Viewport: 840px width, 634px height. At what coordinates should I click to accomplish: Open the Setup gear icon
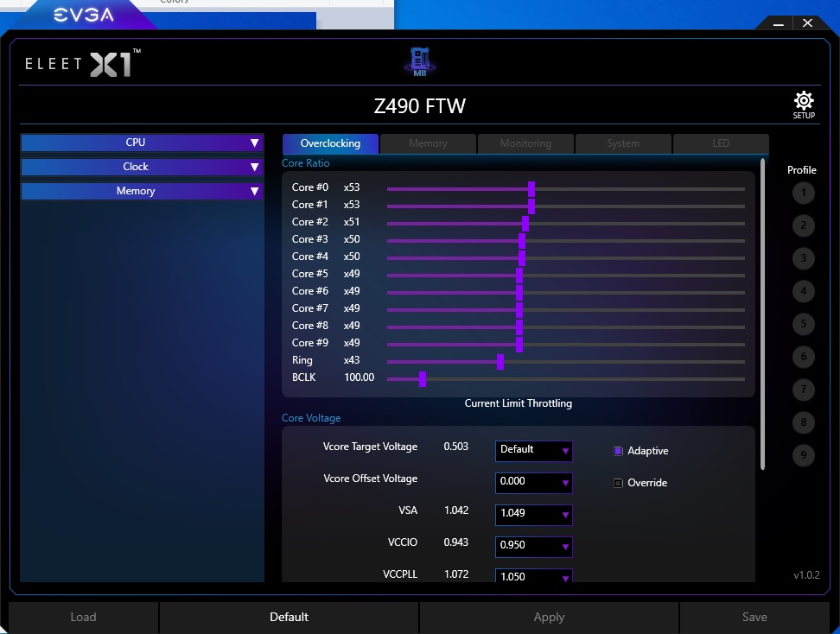804,105
